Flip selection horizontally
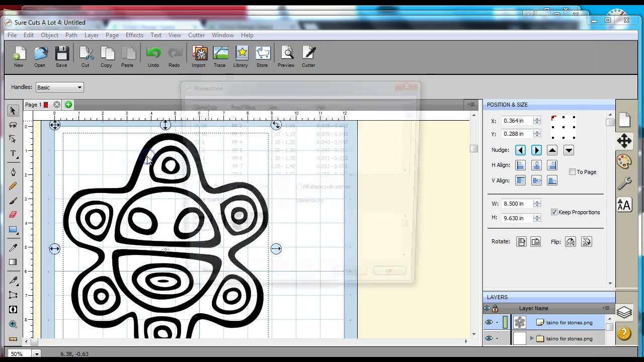 click(571, 242)
